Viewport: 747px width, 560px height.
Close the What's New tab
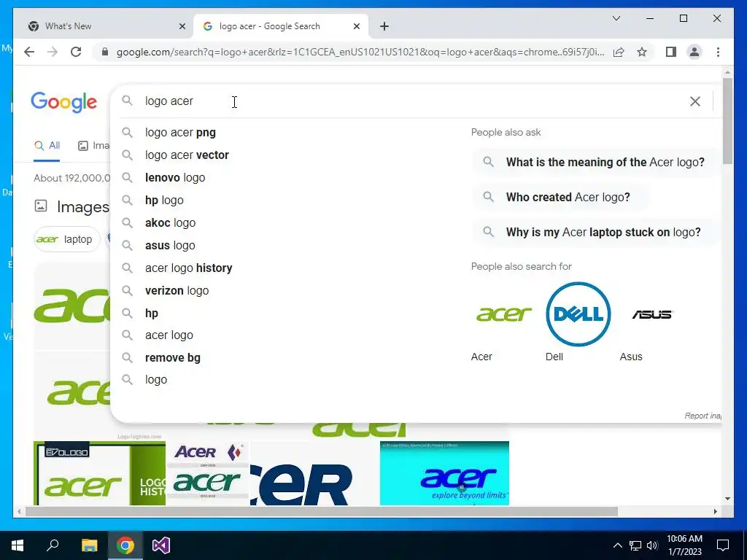click(182, 26)
